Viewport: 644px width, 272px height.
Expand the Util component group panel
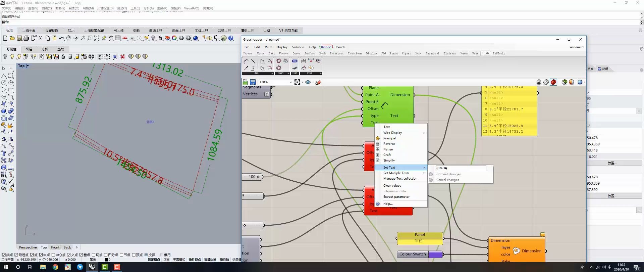click(320, 73)
